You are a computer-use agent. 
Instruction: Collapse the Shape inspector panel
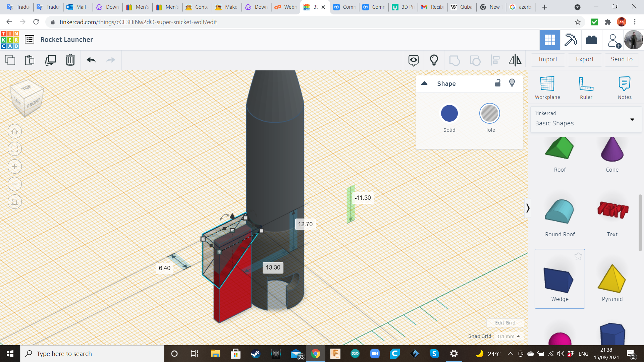(424, 83)
